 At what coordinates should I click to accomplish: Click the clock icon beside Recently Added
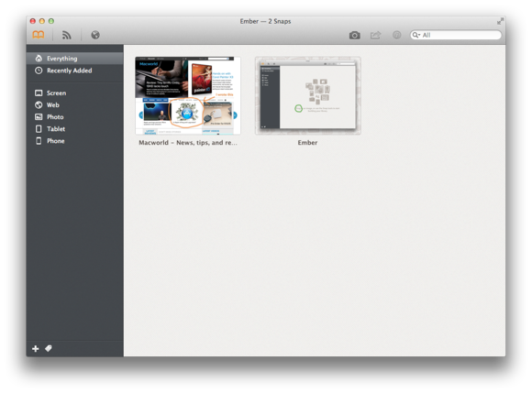click(39, 71)
